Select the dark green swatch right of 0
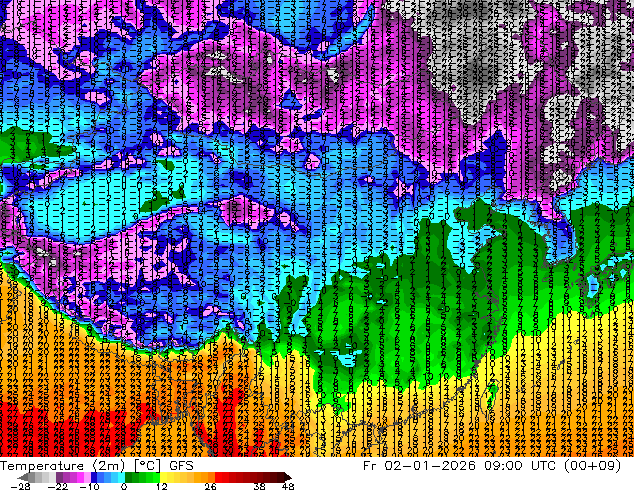The height and width of the screenshot is (490, 634). click(129, 477)
